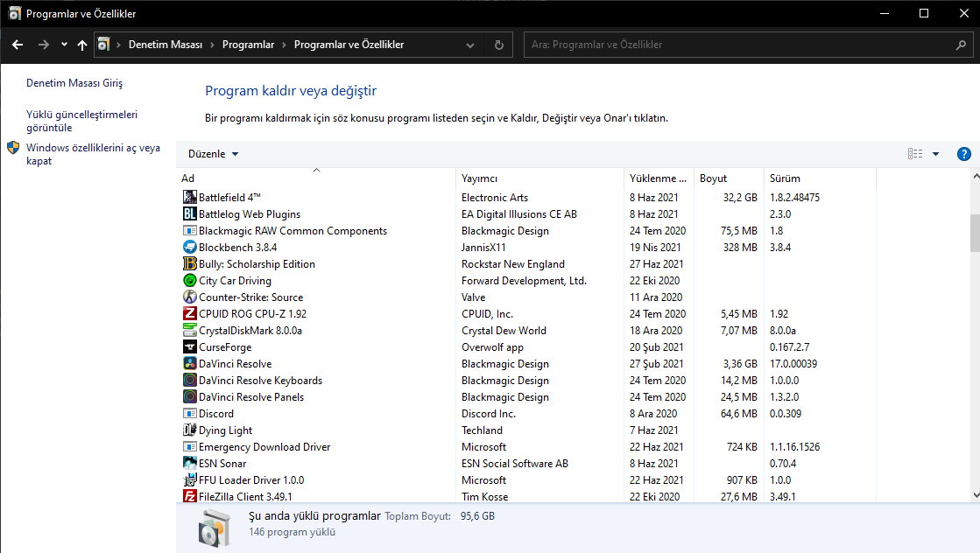Click the Programlar breadcrumb
Viewport: 980px width, 553px height.
pyautogui.click(x=248, y=45)
